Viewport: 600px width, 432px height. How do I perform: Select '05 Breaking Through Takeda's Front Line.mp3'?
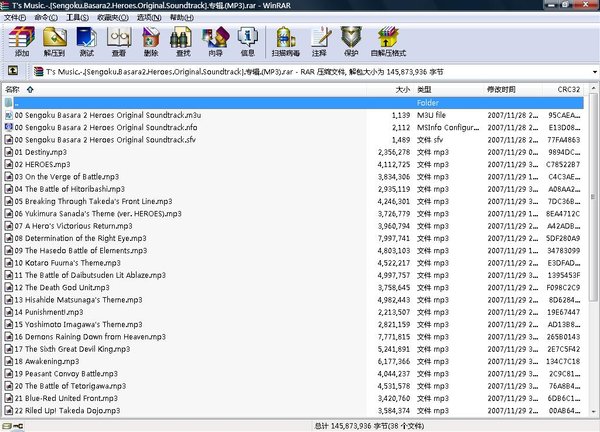(93, 201)
